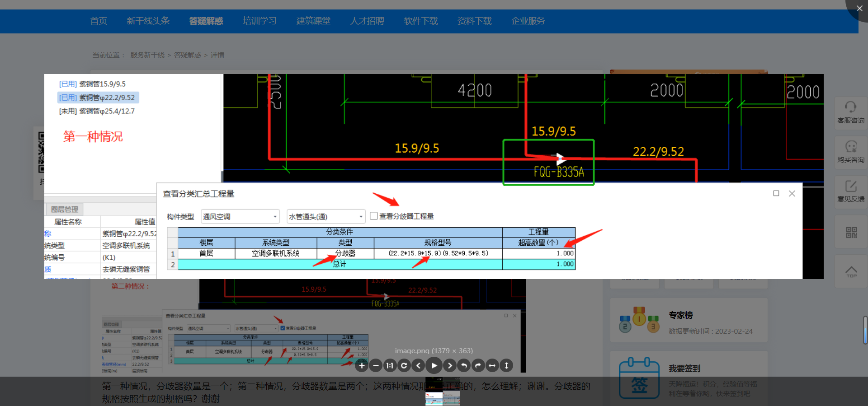Select the first thumbnail in viewer strip
The width and height of the screenshot is (868, 406).
click(434, 391)
